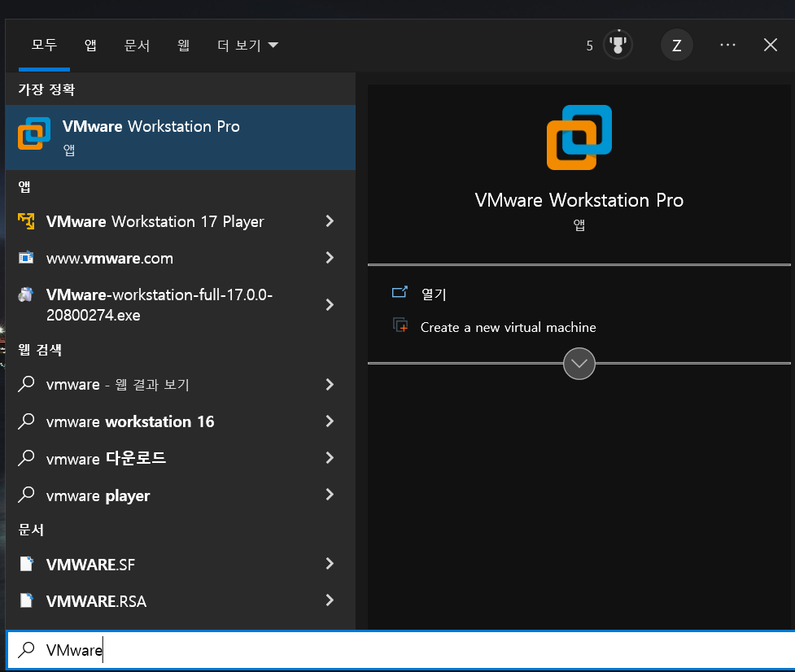This screenshot has width=795, height=672.
Task: Expand the VMware-workstation-full exe chevron
Action: point(330,304)
